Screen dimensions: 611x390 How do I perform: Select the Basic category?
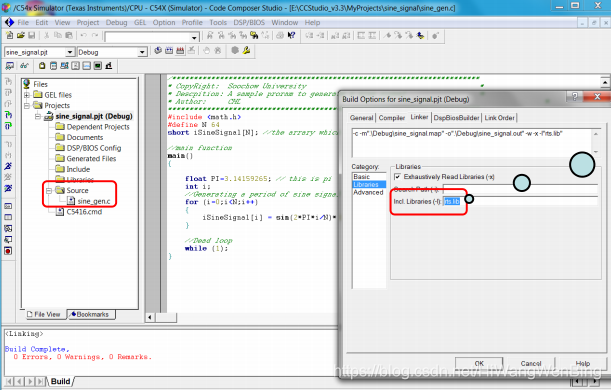coord(361,177)
